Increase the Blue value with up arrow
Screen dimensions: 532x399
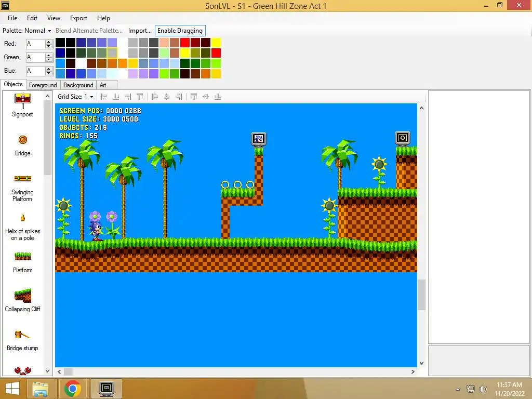(x=48, y=69)
